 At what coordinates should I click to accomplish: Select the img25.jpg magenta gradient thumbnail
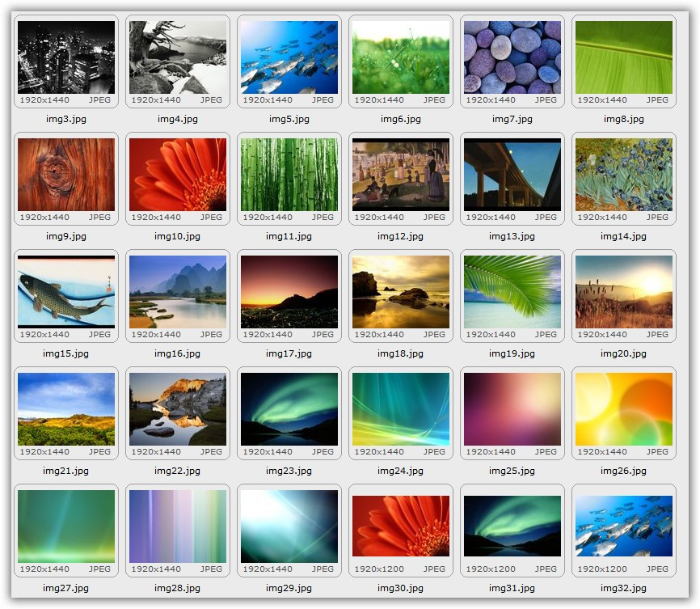point(512,409)
